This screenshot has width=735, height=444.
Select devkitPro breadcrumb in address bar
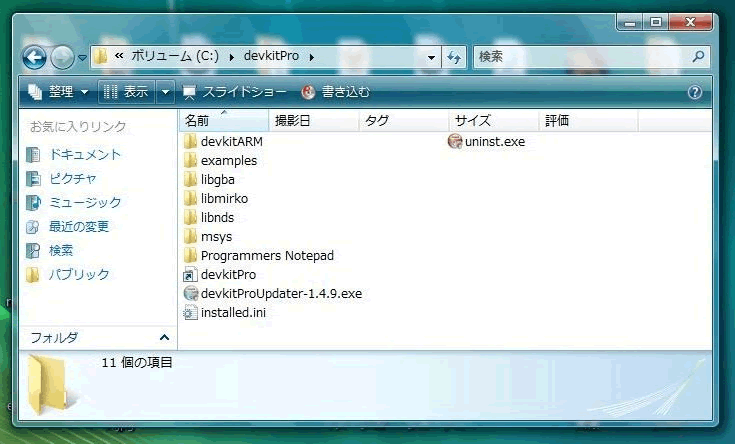pyautogui.click(x=271, y=56)
